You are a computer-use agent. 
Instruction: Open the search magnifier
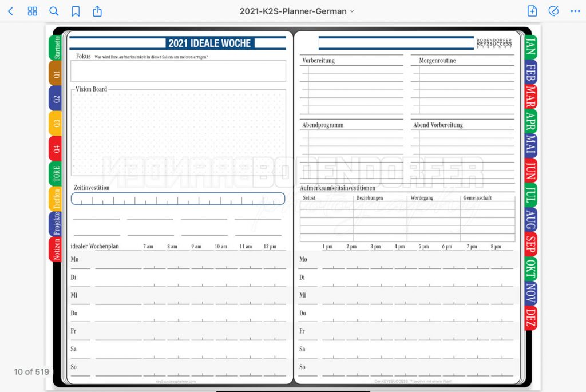54,11
